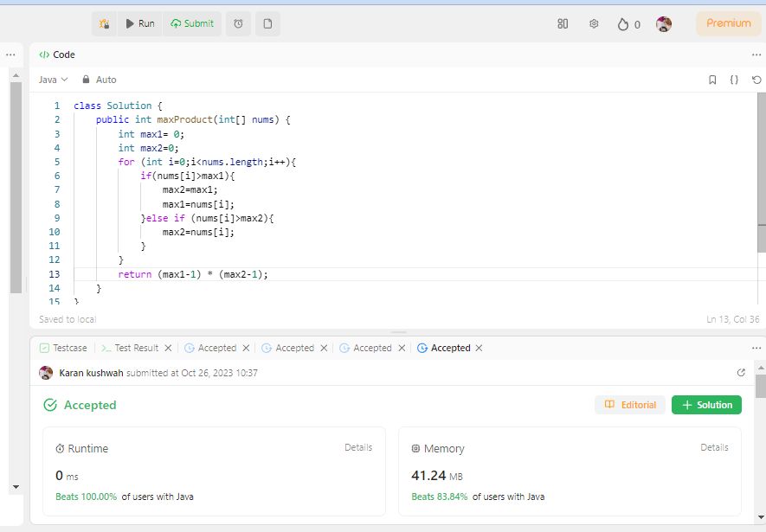Image resolution: width=766 pixels, height=532 pixels.
Task: Close the second Accepted tab
Action: click(324, 348)
